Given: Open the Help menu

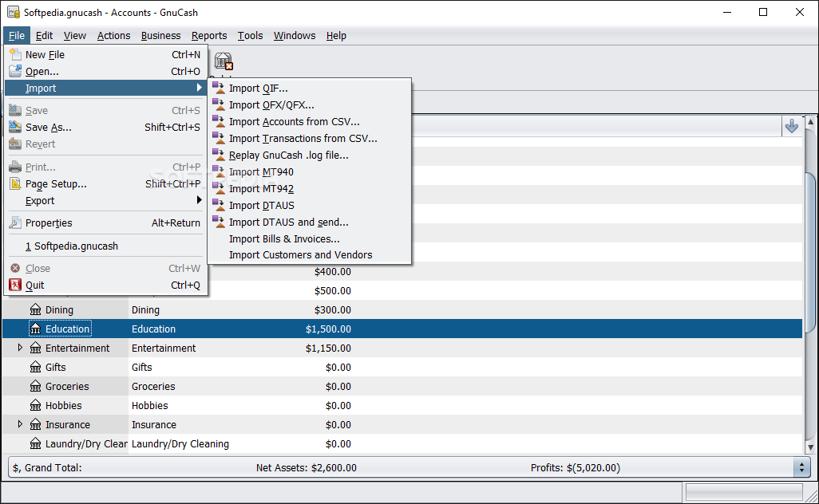Looking at the screenshot, I should click(x=336, y=35).
